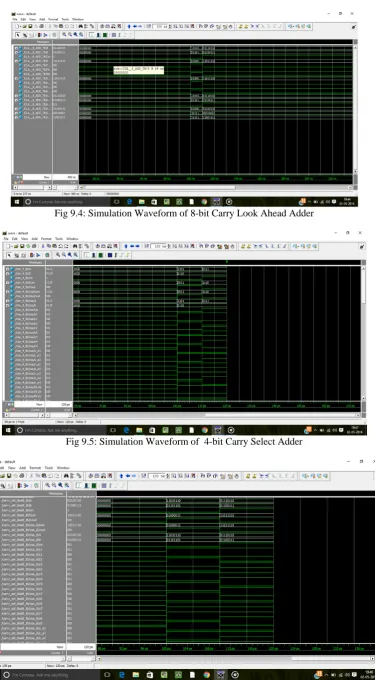Open Chrome from top screenshot's taskbar

click(x=204, y=202)
